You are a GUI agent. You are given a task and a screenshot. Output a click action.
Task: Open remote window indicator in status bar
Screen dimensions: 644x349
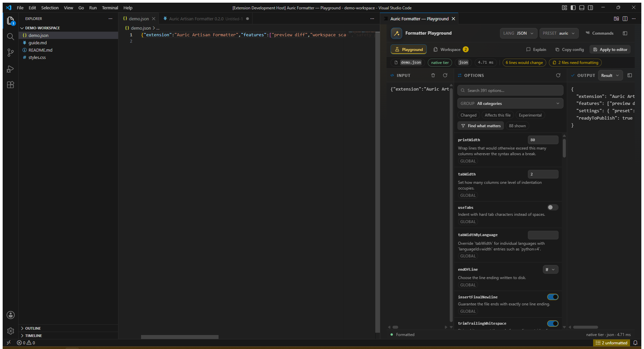point(9,343)
